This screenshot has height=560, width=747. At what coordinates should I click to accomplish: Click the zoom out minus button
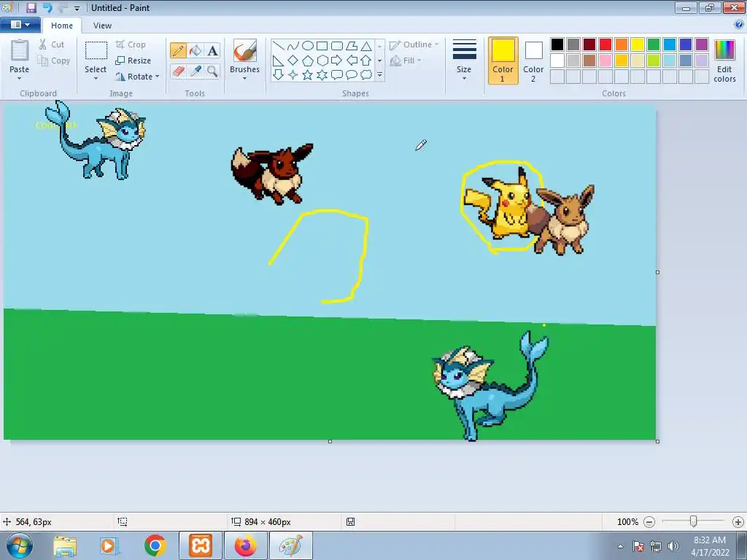649,522
